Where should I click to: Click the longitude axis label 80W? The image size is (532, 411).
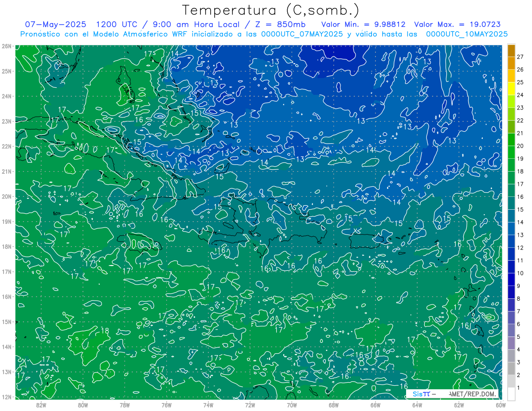(82, 405)
